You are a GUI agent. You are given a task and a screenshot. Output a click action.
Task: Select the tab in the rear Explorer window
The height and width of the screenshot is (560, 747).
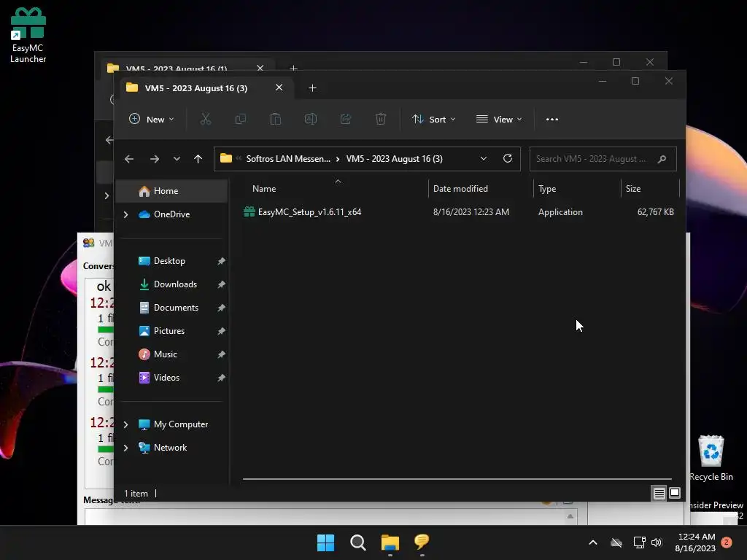(x=177, y=69)
